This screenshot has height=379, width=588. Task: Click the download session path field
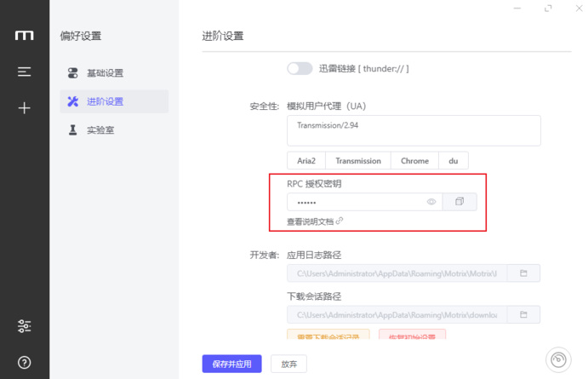(397, 314)
